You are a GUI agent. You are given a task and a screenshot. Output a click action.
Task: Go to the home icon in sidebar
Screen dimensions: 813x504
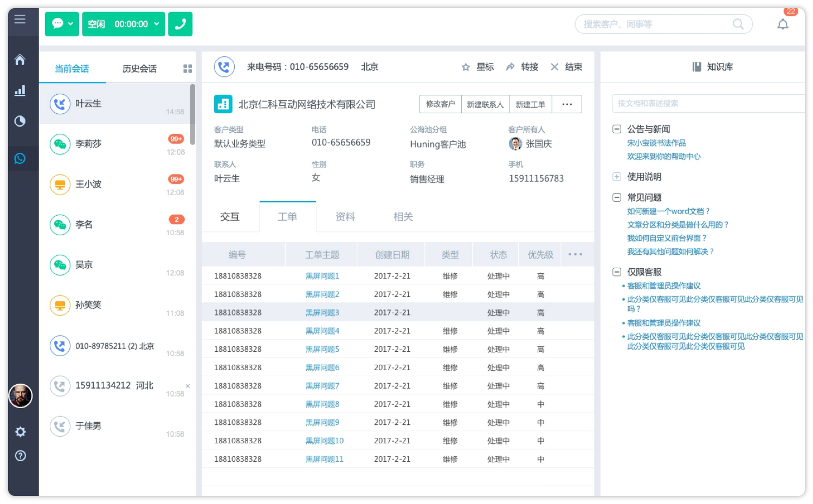pos(20,60)
